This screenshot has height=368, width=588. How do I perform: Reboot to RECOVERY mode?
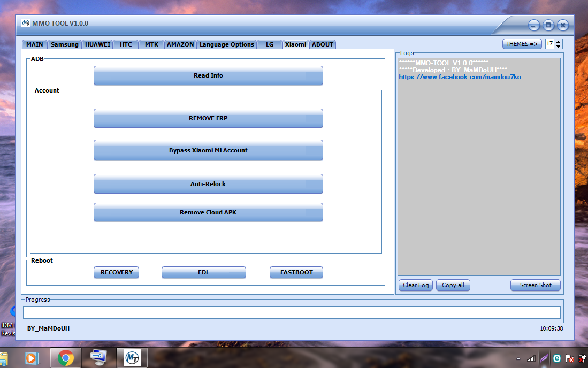coord(116,272)
